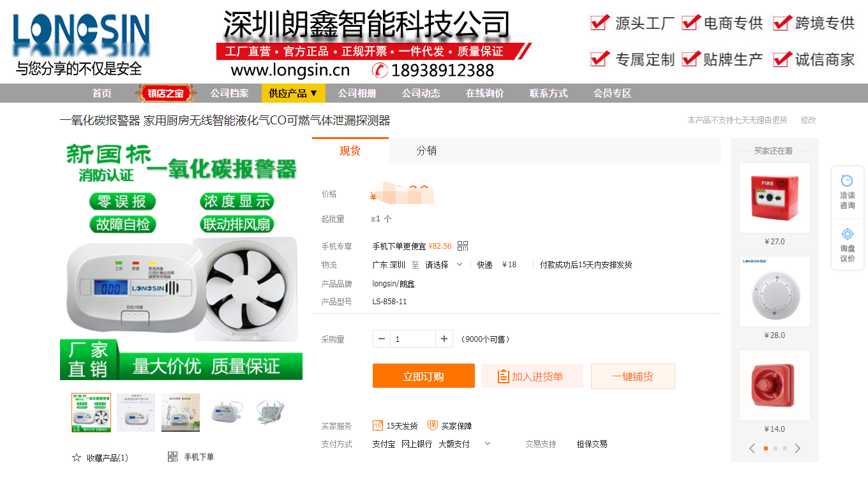Click the 买家保障 shield icon
This screenshot has width=868, height=493.
point(433,425)
